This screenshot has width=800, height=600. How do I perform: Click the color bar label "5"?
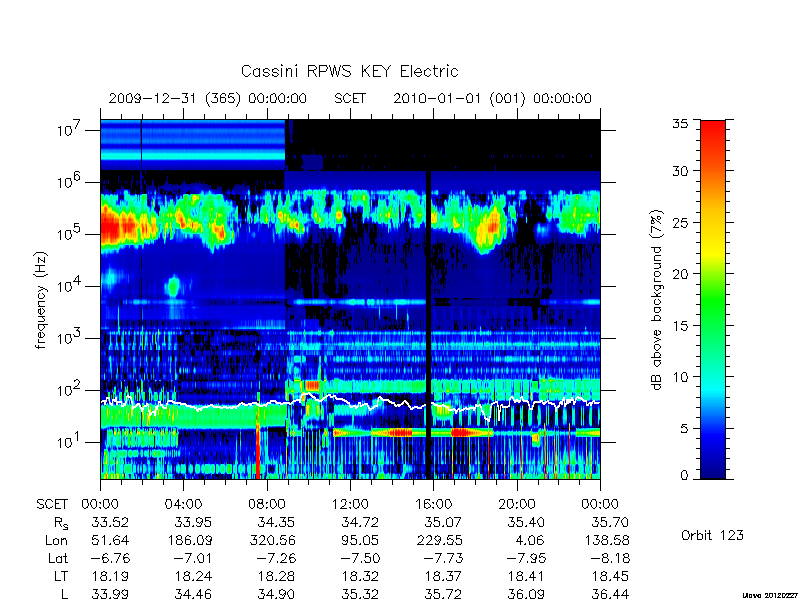tap(684, 429)
